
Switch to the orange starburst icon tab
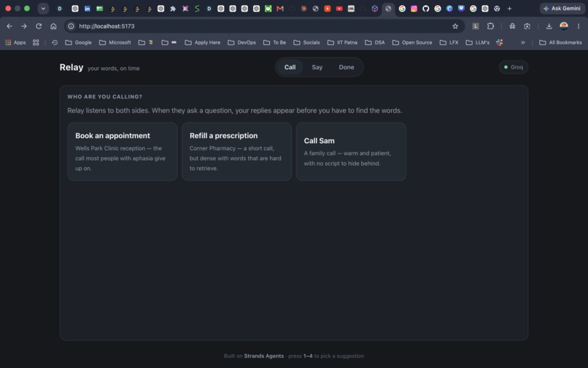[303, 9]
